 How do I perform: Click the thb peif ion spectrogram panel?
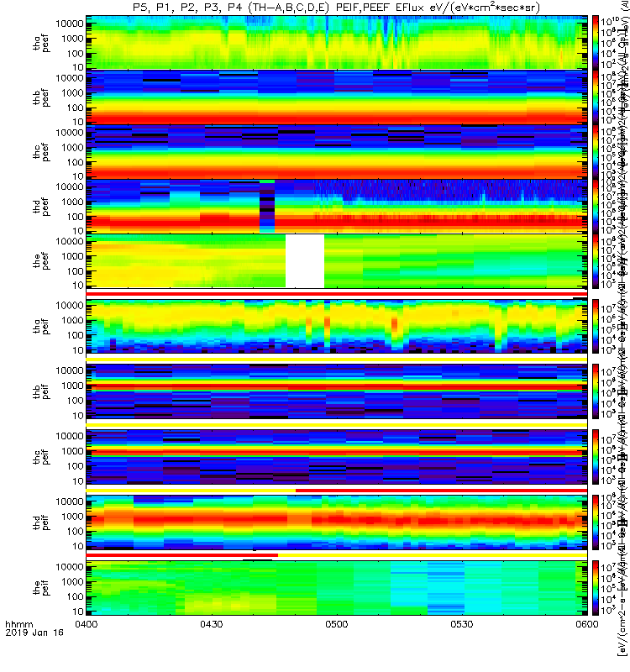pyautogui.click(x=337, y=391)
